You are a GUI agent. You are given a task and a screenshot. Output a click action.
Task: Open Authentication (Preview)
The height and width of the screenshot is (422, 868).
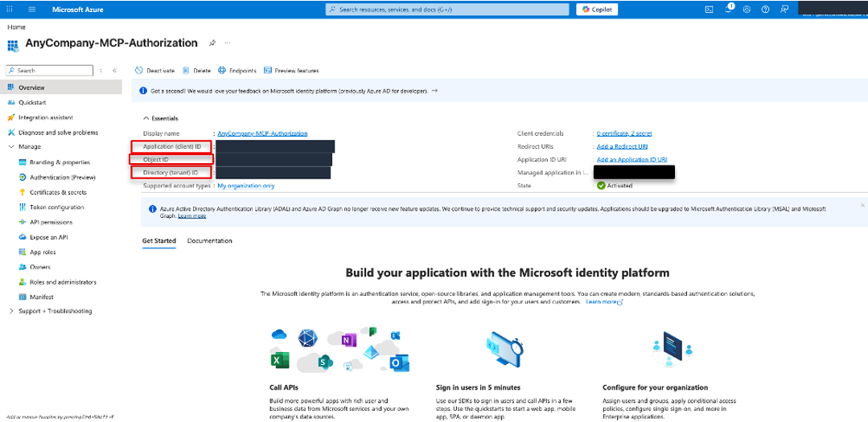point(61,177)
